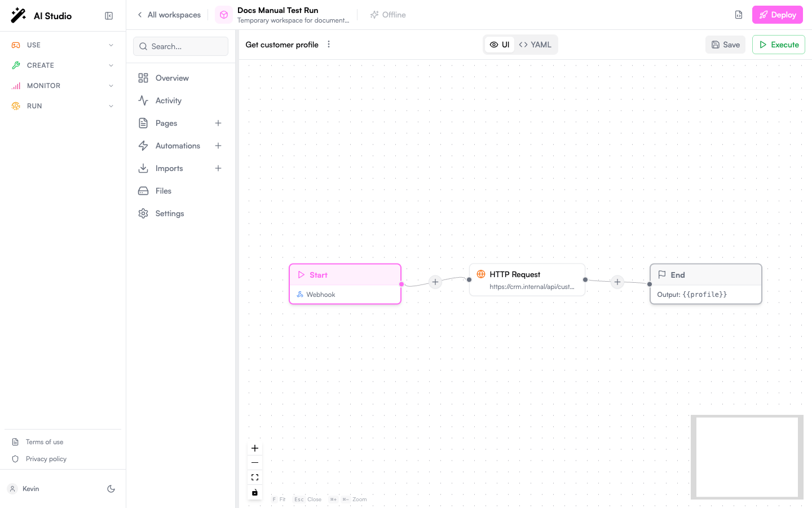The image size is (812, 508).
Task: Click the Get customer profile title
Action: pos(282,45)
